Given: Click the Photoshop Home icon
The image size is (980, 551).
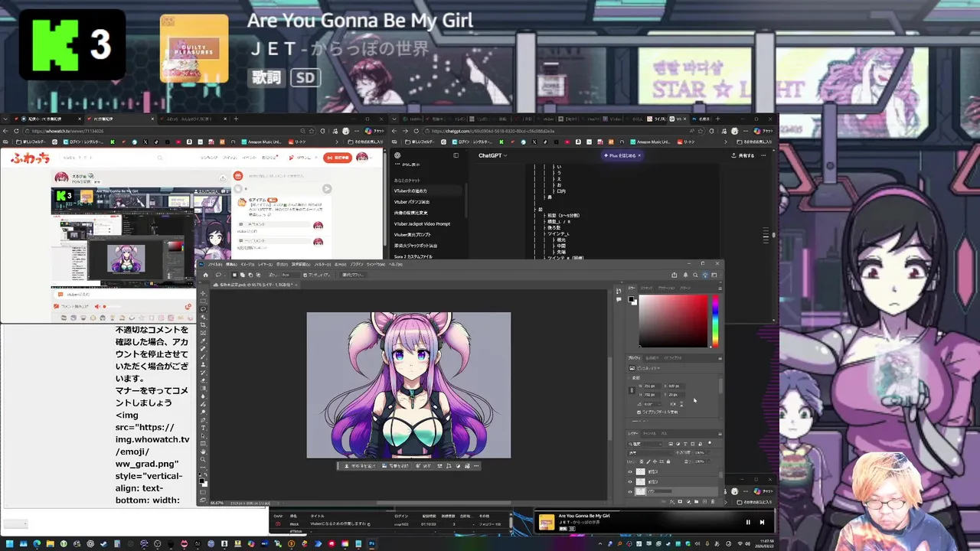Looking at the screenshot, I should [x=206, y=275].
